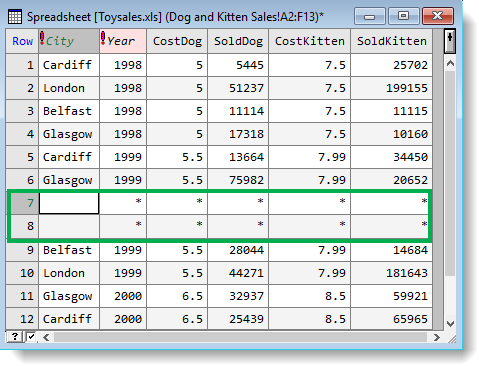Image resolution: width=479 pixels, height=366 pixels.
Task: Select the SoldDog column header
Action: tap(238, 41)
